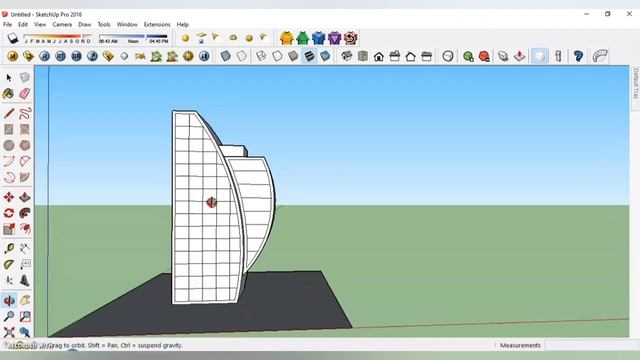640x360 pixels.
Task: Select the Line pencil tool
Action: coord(9,113)
